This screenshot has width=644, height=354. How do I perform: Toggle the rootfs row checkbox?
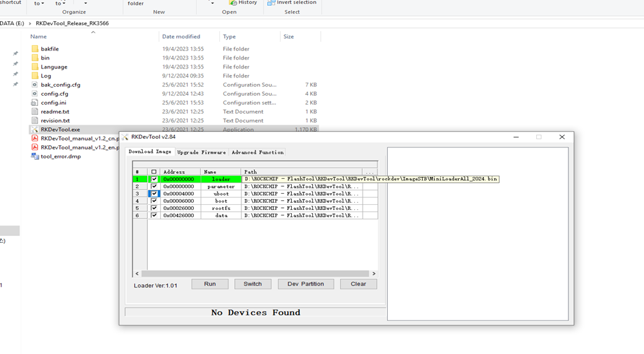[x=154, y=208]
